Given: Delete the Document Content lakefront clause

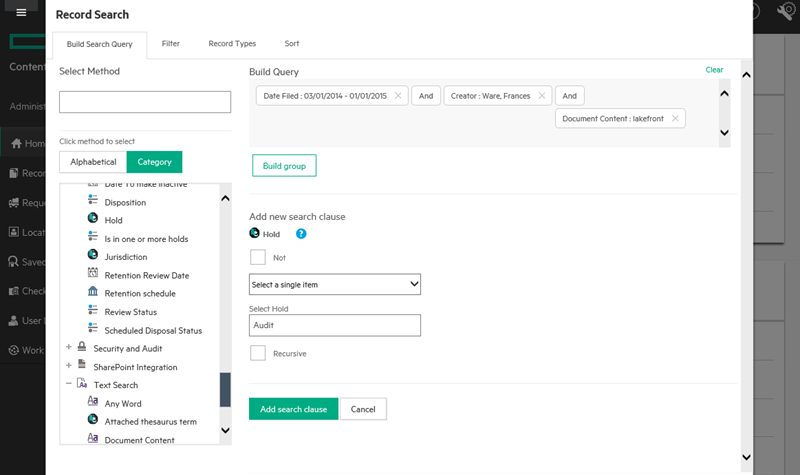Looking at the screenshot, I should (x=675, y=119).
